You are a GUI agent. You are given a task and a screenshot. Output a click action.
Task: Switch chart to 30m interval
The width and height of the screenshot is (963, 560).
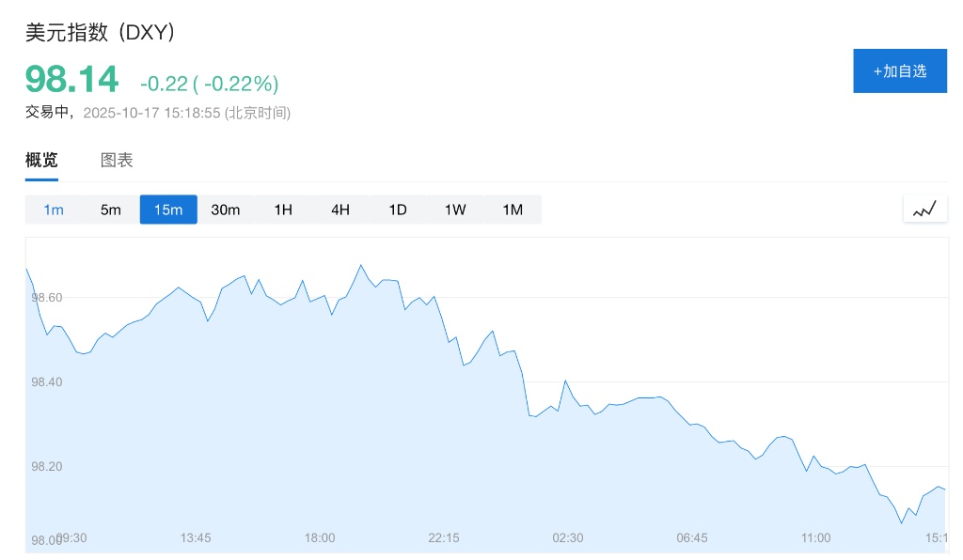pyautogui.click(x=226, y=210)
